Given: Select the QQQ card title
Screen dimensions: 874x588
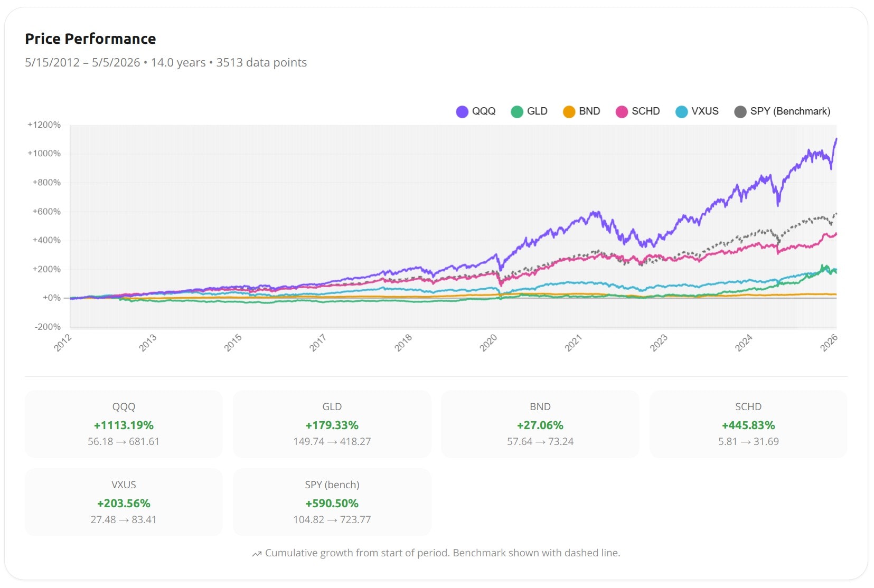Looking at the screenshot, I should point(124,407).
